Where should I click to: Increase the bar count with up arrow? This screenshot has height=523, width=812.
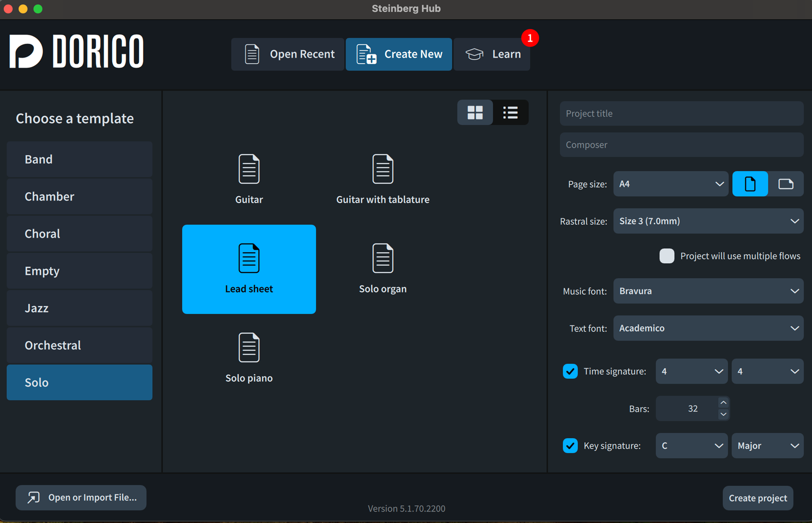pos(723,403)
